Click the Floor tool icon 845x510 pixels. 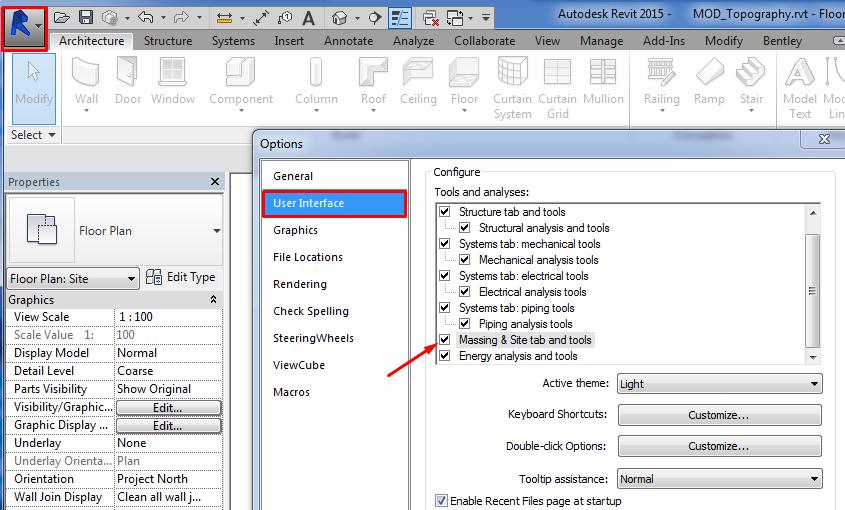pyautogui.click(x=464, y=72)
